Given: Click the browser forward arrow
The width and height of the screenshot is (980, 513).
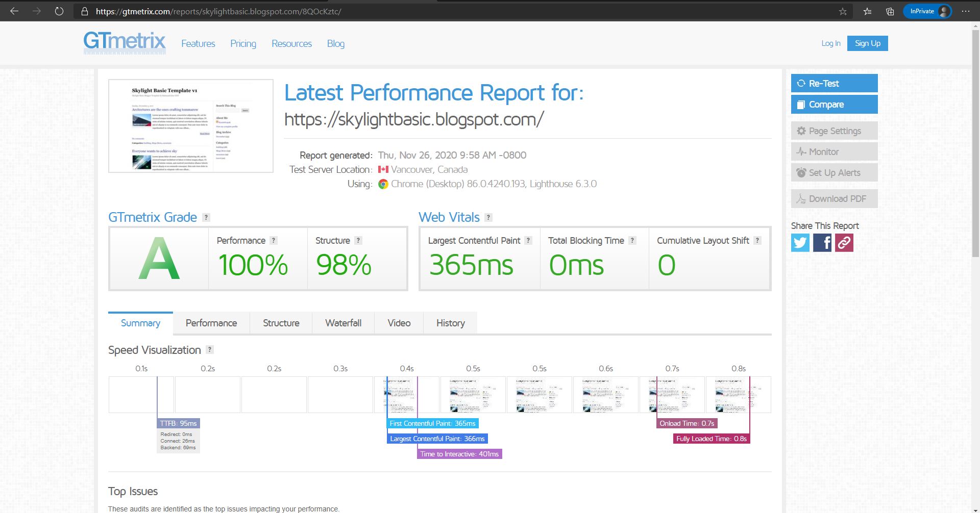Looking at the screenshot, I should [37, 11].
